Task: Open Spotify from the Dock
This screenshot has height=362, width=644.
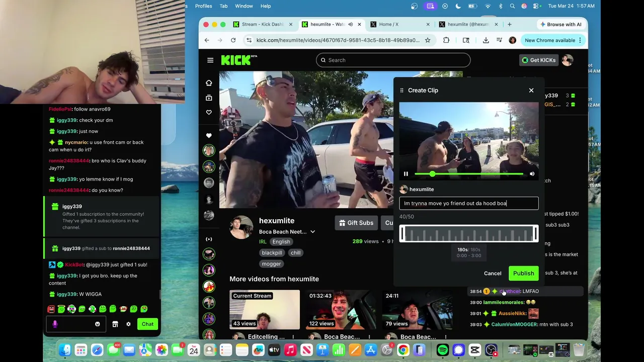Action: coord(443,349)
